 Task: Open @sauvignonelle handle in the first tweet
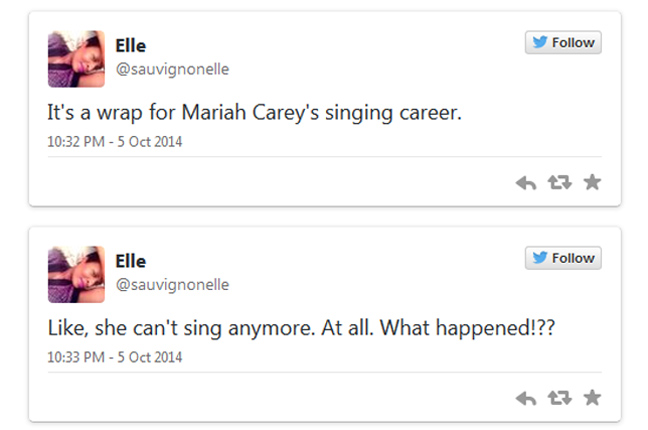coord(173,69)
